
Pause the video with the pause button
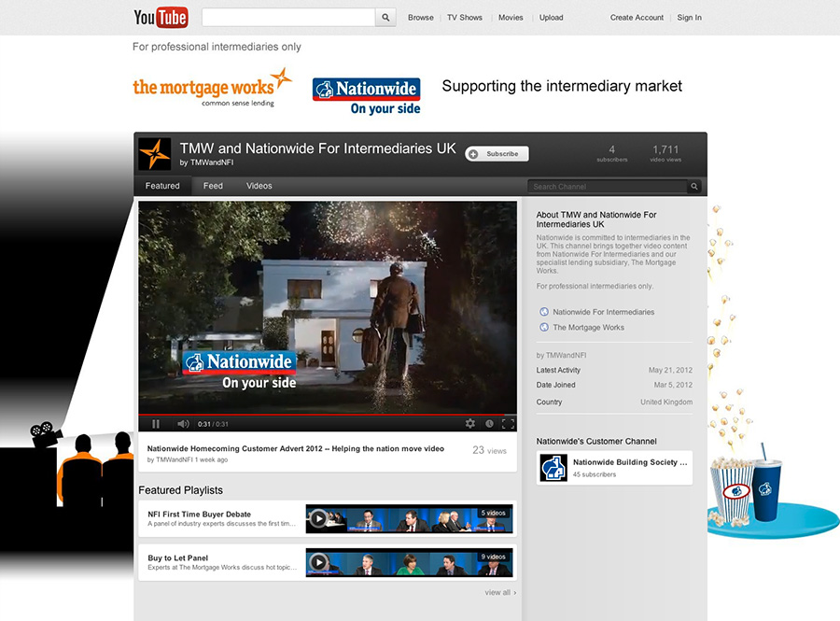coord(156,424)
